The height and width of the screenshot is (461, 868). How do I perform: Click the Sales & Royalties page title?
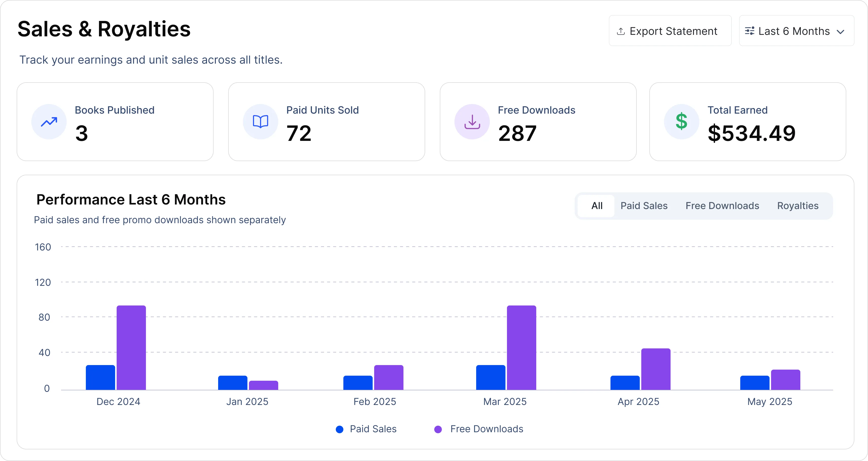click(104, 29)
